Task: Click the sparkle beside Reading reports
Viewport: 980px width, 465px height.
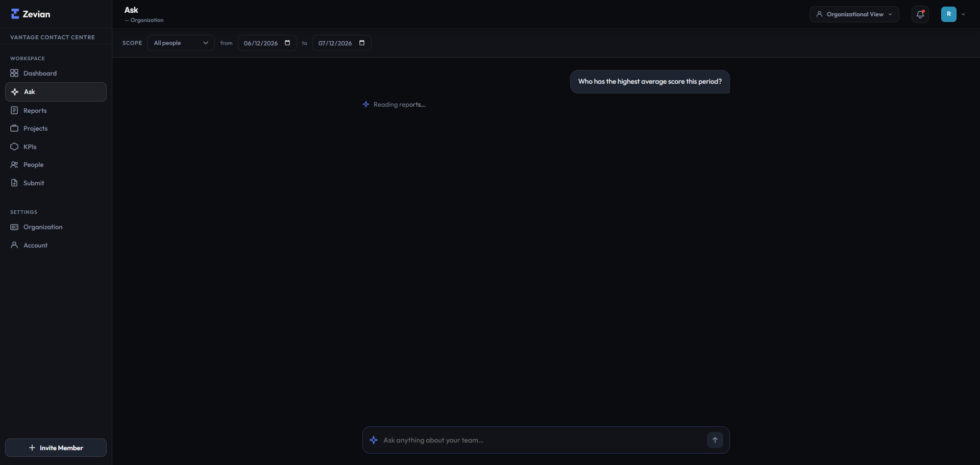Action: tap(366, 104)
